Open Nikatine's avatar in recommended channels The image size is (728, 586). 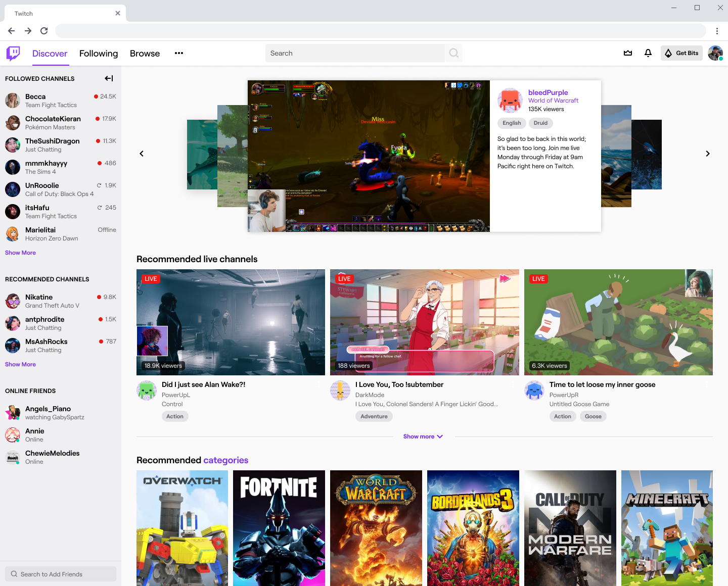(13, 301)
